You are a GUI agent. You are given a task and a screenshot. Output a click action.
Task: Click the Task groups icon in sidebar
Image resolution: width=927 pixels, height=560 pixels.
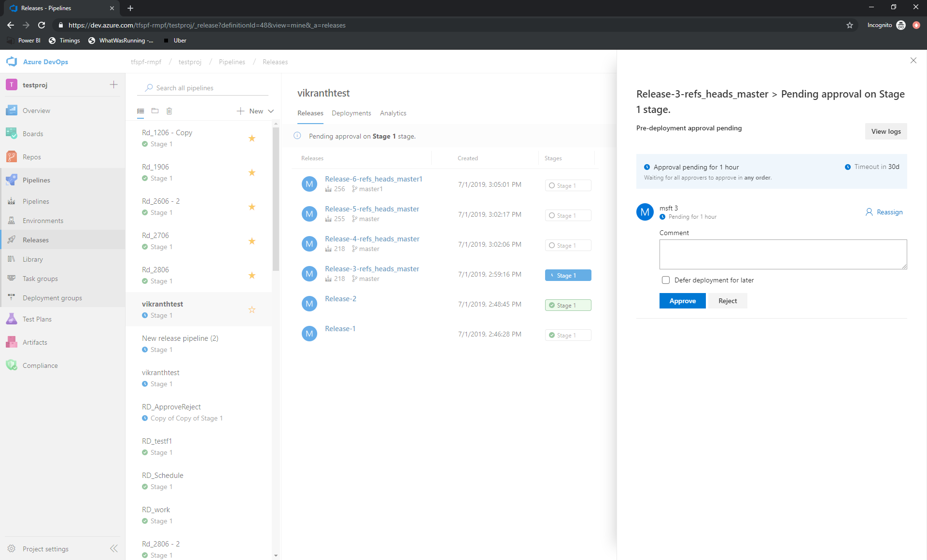tap(12, 278)
